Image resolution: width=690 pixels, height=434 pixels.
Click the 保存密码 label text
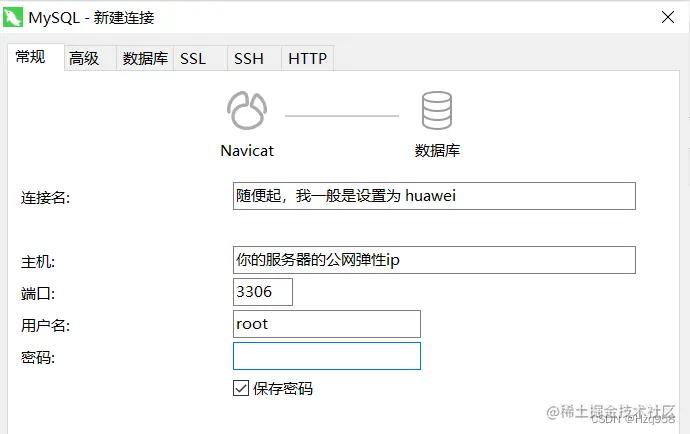tap(283, 389)
